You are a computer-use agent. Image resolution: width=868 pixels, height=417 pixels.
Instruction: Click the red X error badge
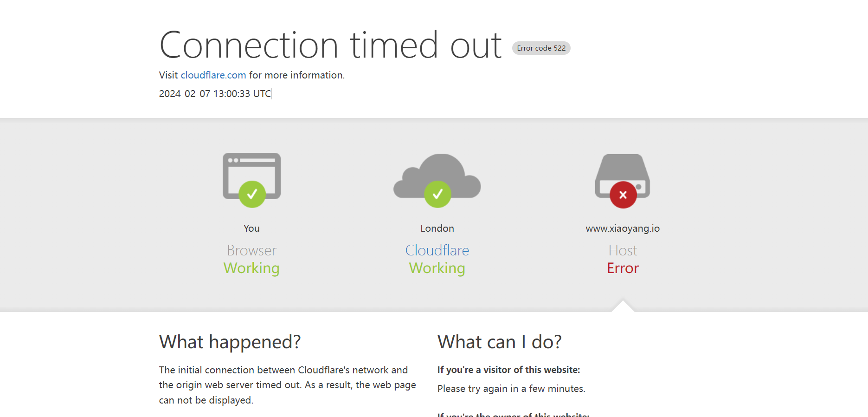tap(623, 195)
